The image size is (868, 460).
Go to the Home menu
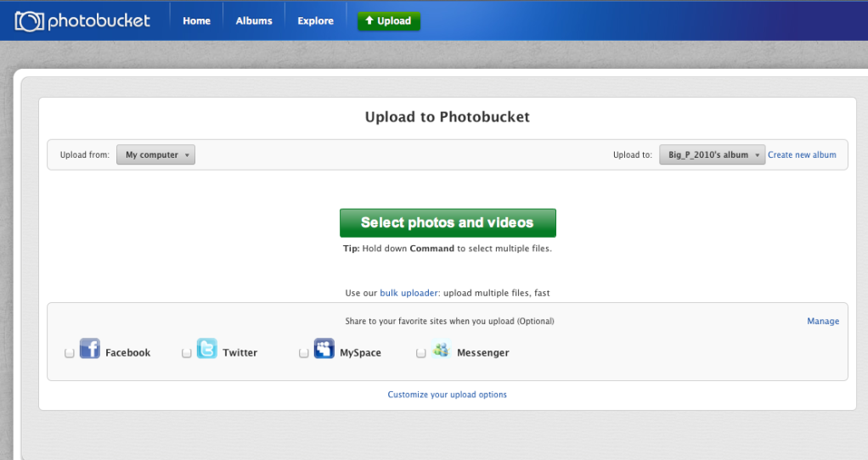click(196, 21)
